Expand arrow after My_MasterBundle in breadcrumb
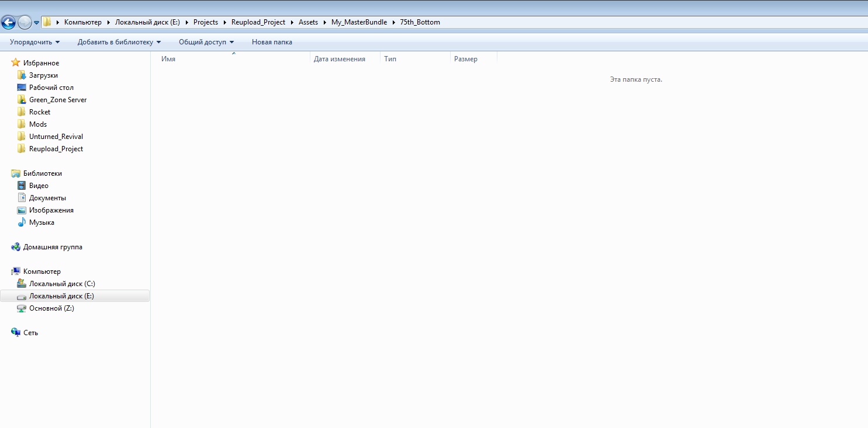 coord(393,22)
